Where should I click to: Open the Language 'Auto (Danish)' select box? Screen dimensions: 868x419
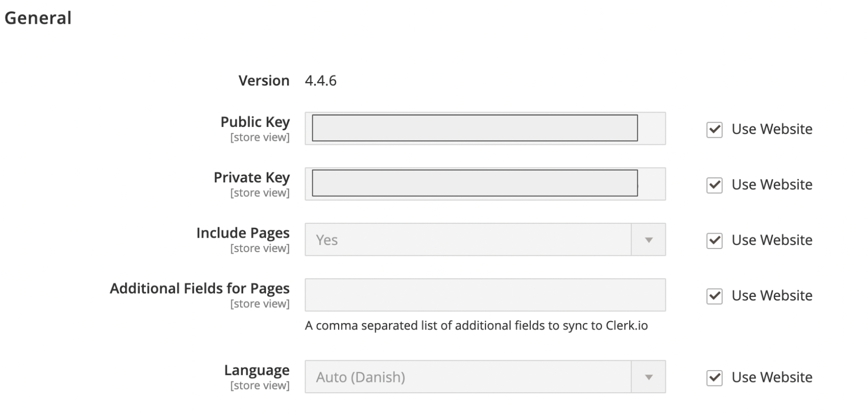point(468,377)
